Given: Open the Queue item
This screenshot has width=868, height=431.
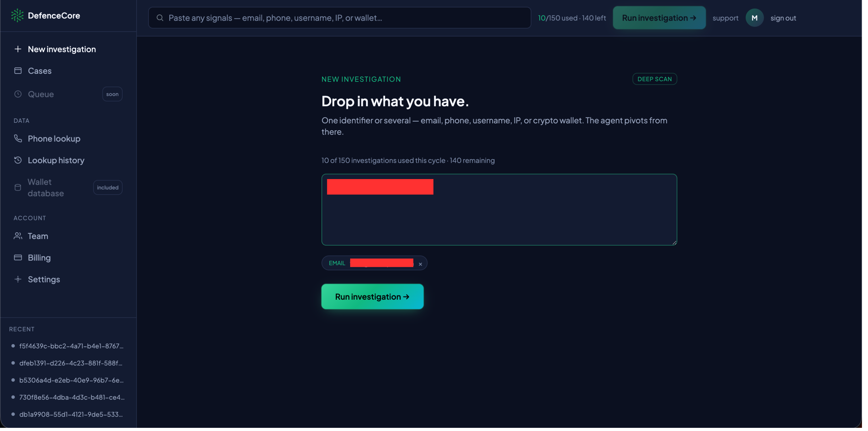Looking at the screenshot, I should tap(69, 94).
